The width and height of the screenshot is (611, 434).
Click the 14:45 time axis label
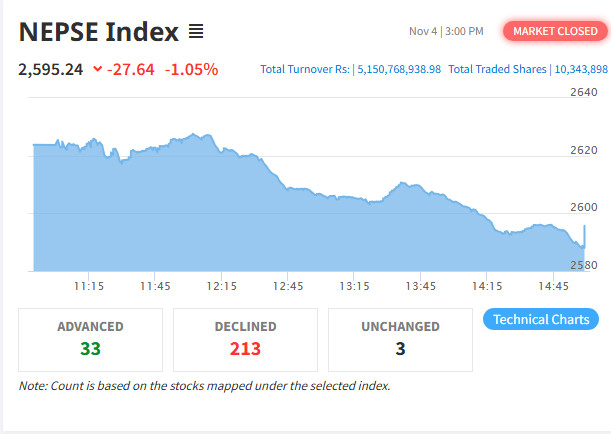click(x=553, y=286)
